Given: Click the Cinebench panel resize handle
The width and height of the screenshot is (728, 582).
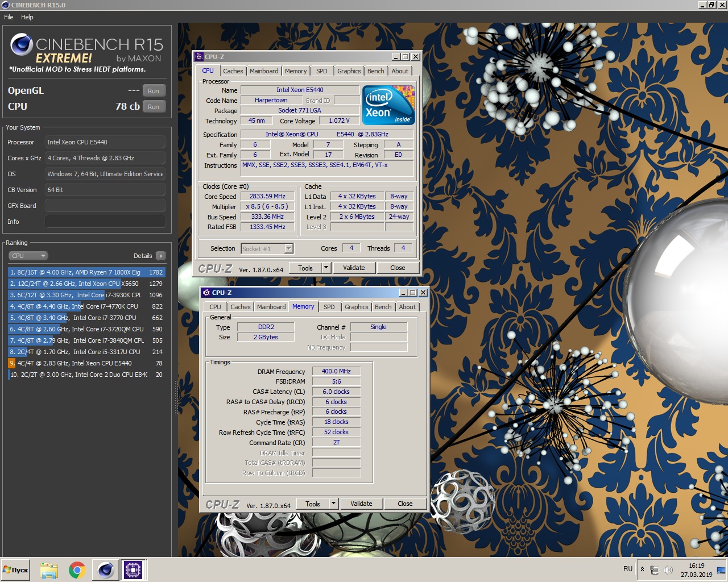Looking at the screenshot, I should click(176, 398).
